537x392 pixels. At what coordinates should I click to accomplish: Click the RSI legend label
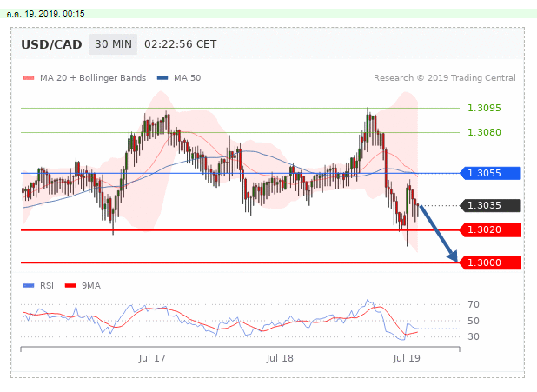[47, 285]
